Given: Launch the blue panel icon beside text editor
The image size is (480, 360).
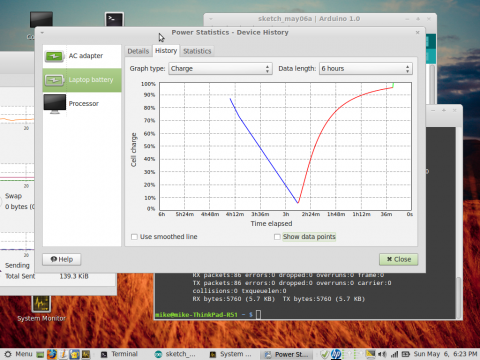Looking at the screenshot, I should pos(74,354).
